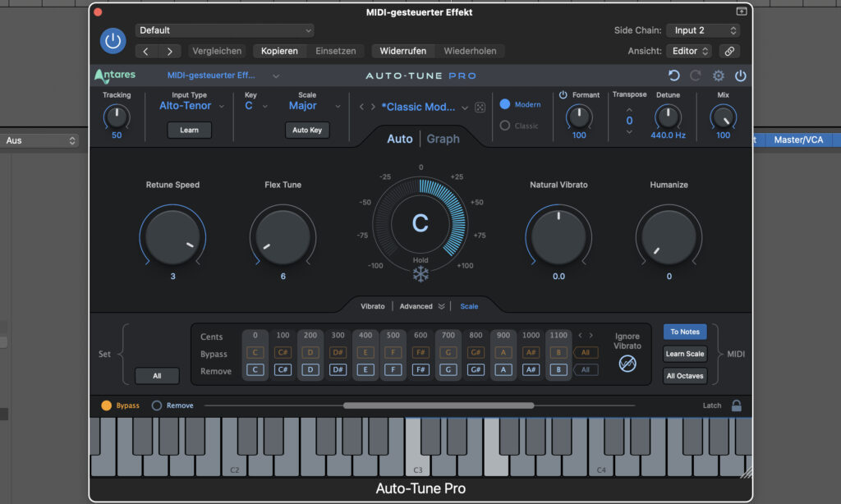
Task: Click the Wiederholen button
Action: (470, 51)
